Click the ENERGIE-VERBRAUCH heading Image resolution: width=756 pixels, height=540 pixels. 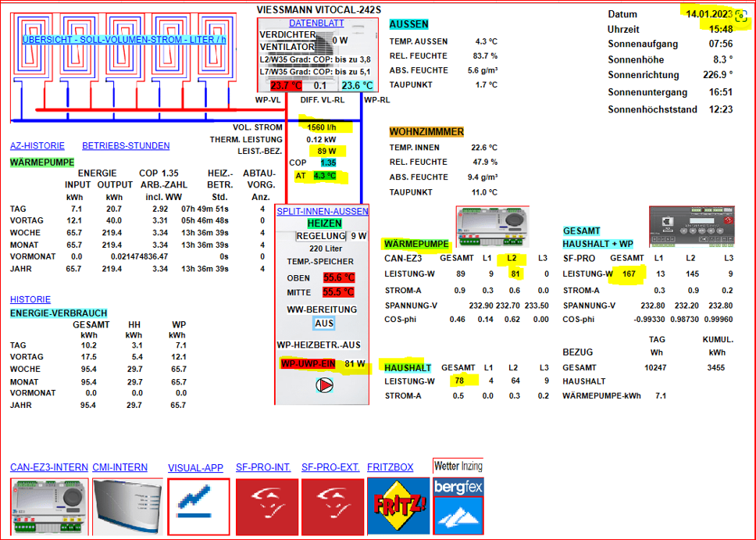click(59, 313)
